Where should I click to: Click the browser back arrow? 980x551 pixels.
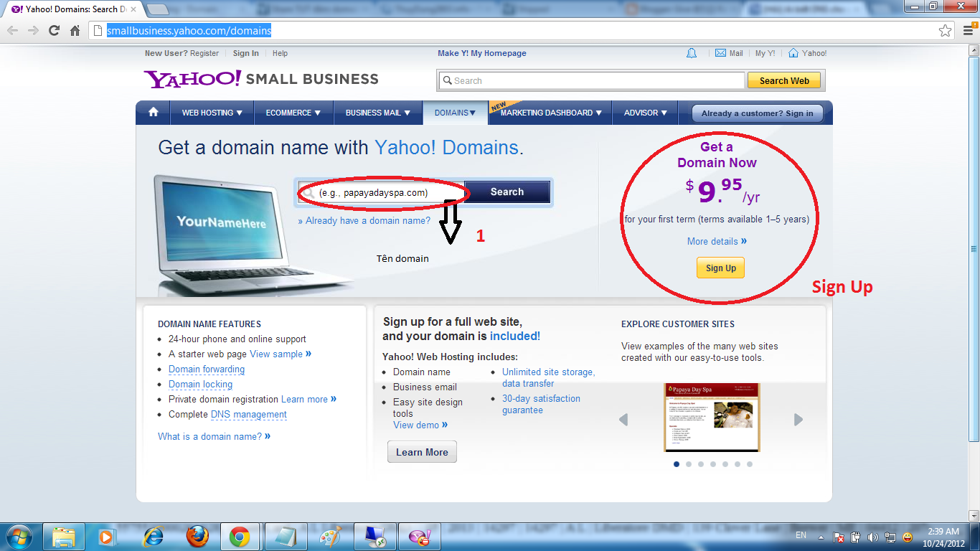(13, 31)
